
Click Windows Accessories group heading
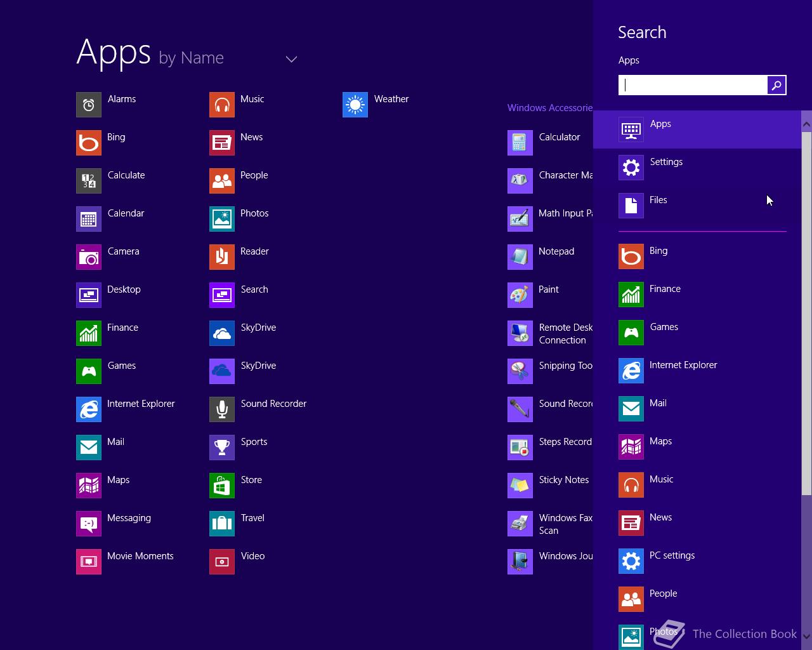(x=549, y=108)
